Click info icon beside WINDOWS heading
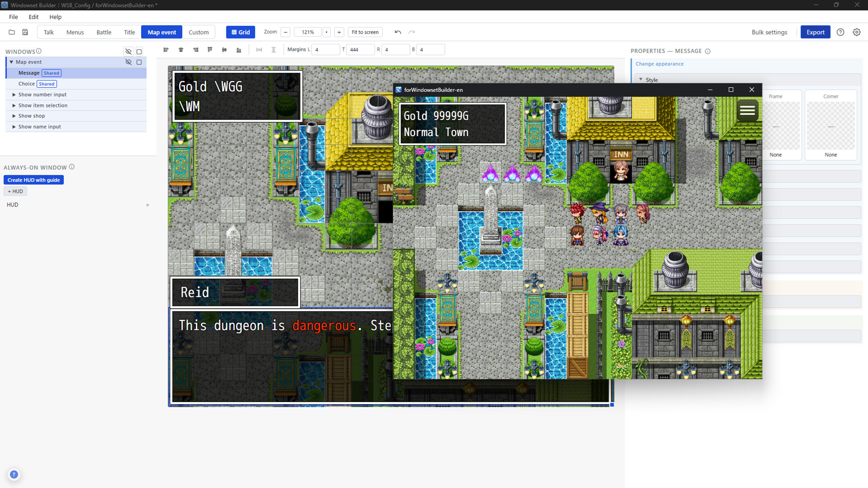The image size is (868, 488). point(39,51)
